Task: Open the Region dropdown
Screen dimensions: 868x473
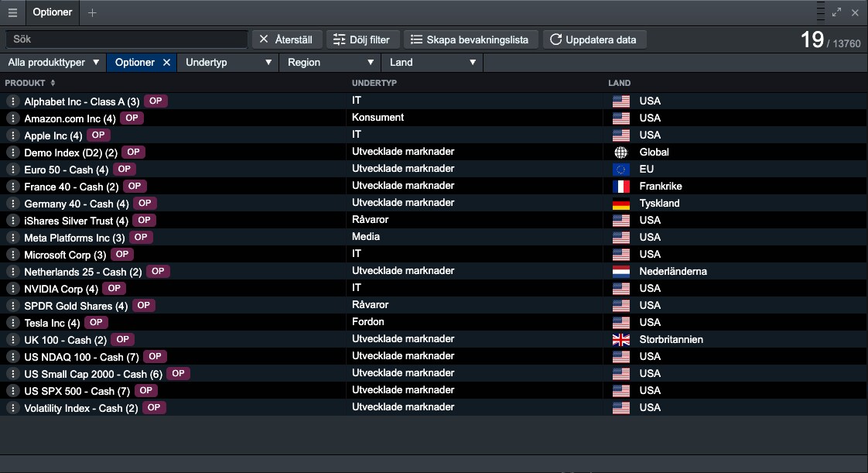Action: (330, 63)
